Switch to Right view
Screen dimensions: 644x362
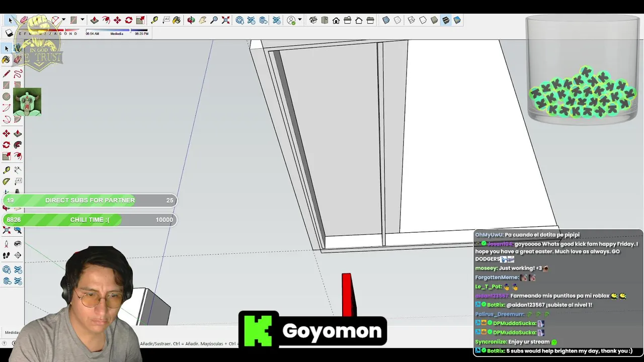point(347,20)
